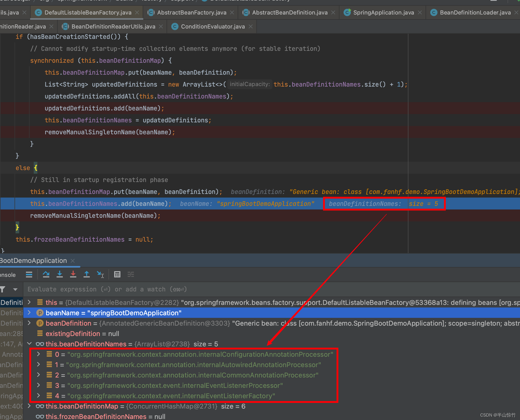The width and height of the screenshot is (520, 420).
Task: Expand list element 0 internalConfigurationAnnotationProcessor
Action: [x=38, y=354]
